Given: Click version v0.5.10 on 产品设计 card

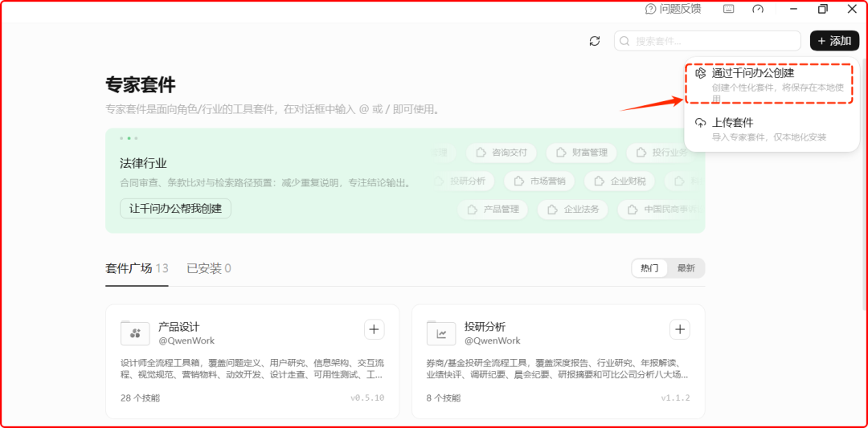Looking at the screenshot, I should point(367,398).
